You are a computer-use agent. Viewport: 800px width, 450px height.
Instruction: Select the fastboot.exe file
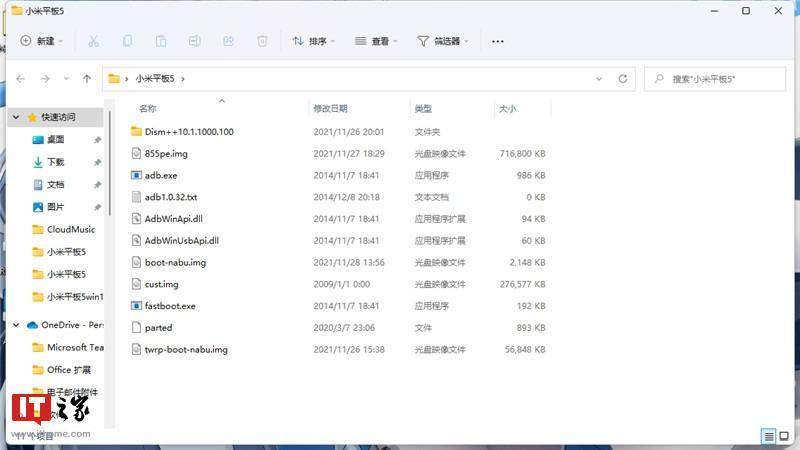pyautogui.click(x=169, y=305)
